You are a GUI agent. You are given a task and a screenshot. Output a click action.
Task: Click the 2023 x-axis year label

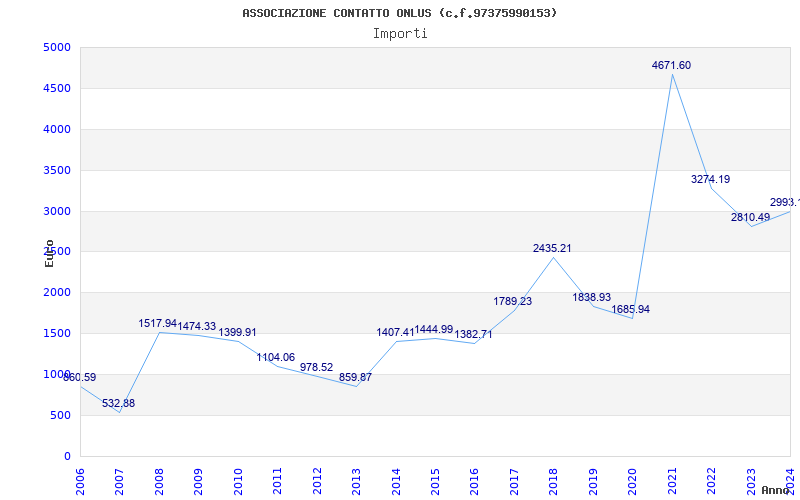(x=751, y=482)
